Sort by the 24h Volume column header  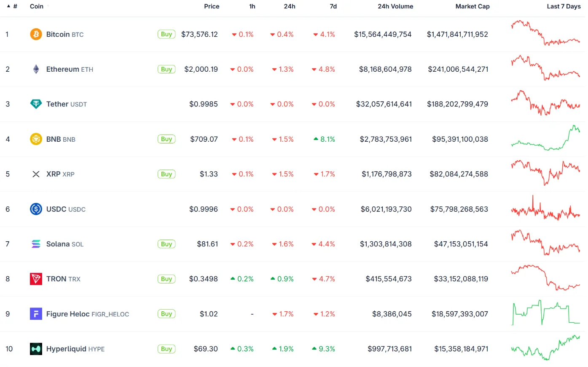click(x=395, y=6)
